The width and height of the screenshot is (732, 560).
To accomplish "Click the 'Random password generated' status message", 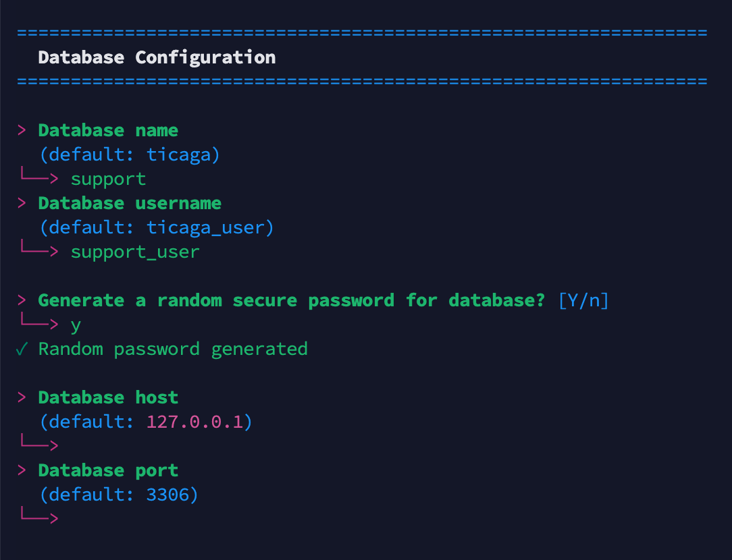I will click(173, 349).
